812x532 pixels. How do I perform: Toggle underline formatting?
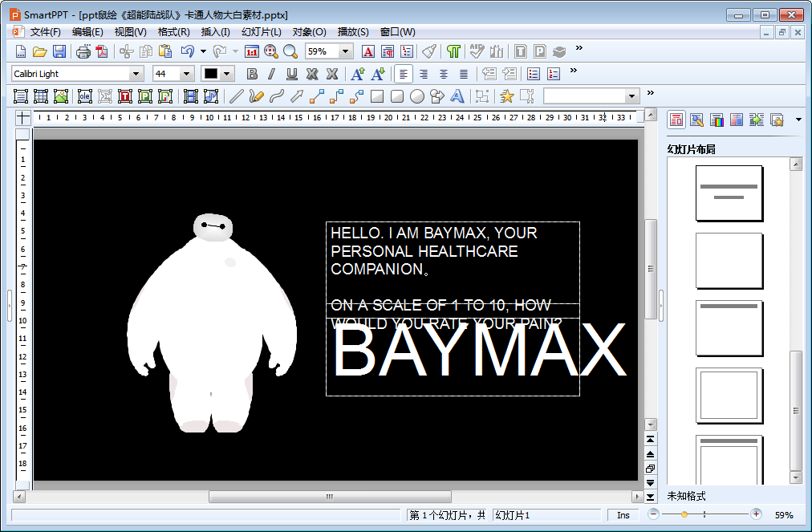pyautogui.click(x=291, y=74)
